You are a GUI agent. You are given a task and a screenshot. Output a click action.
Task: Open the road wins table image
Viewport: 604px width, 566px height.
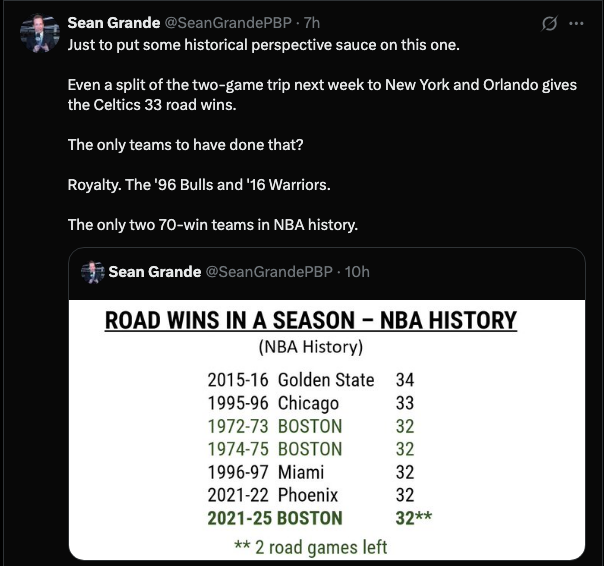(327, 430)
